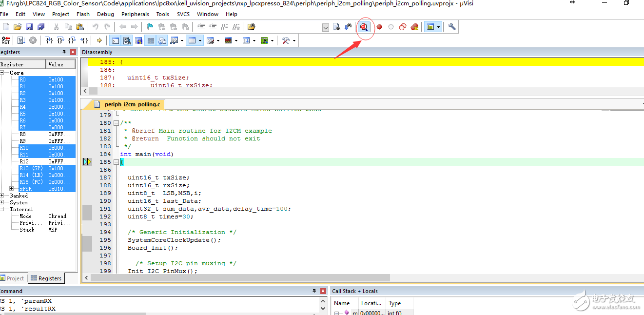The height and width of the screenshot is (315, 644).
Task: Click the Step Into icon
Action: [49, 40]
